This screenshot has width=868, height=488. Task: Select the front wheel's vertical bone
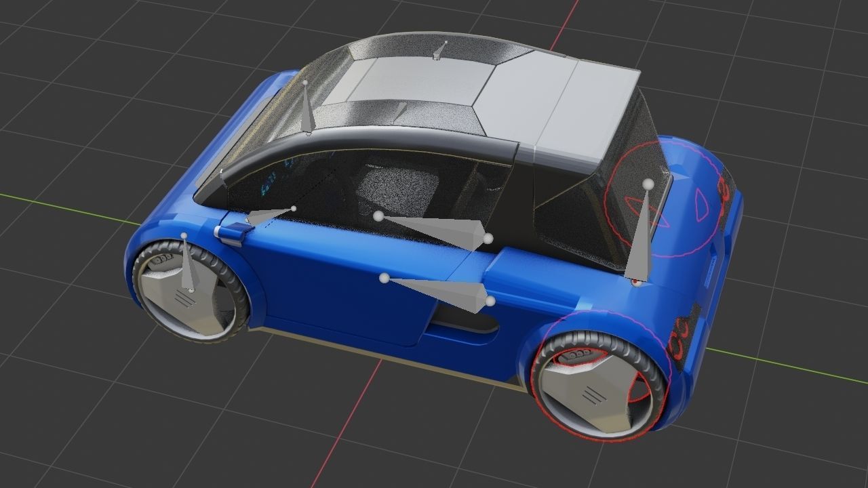coord(188,266)
